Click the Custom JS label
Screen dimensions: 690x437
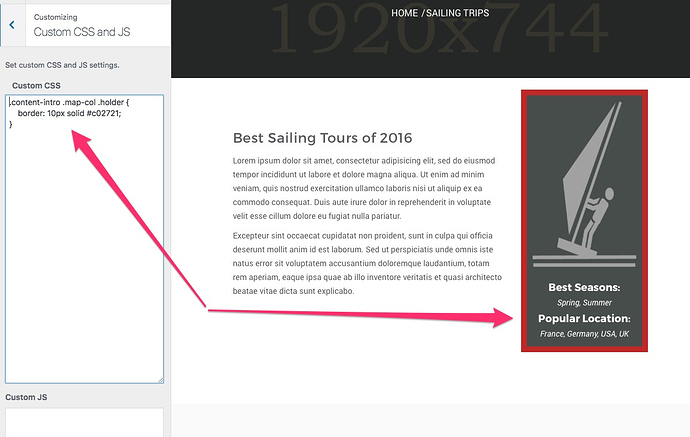click(26, 397)
